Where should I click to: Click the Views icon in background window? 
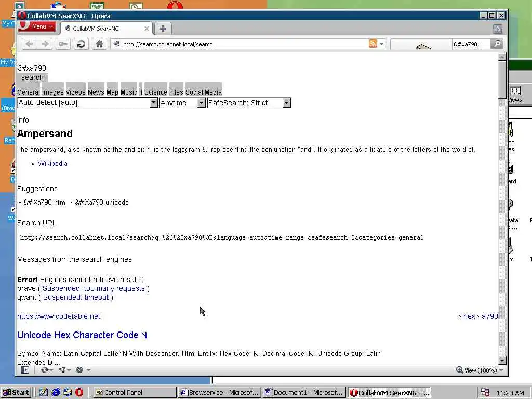coord(515,95)
